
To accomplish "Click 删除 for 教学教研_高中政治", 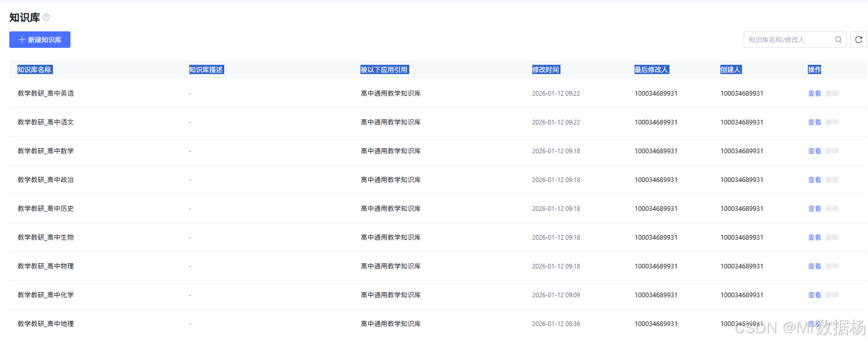I will [x=832, y=180].
